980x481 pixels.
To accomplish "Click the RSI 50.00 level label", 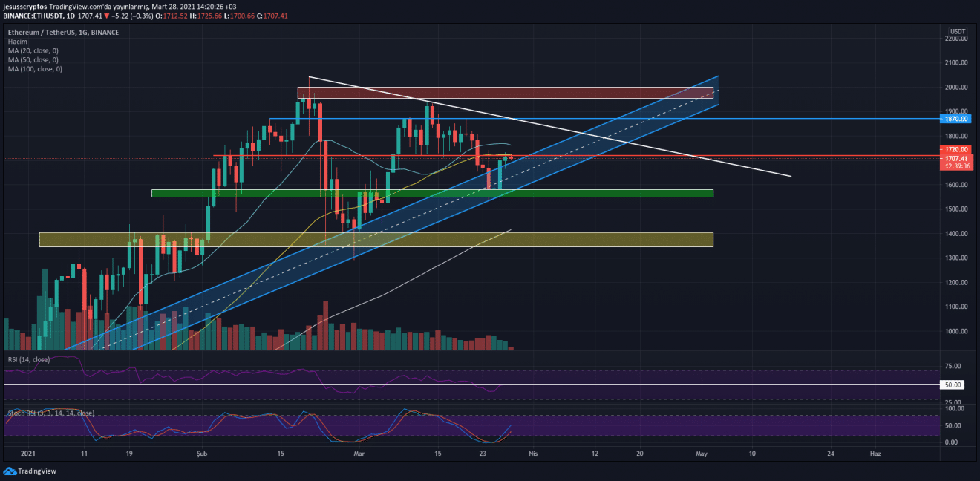I will (953, 385).
